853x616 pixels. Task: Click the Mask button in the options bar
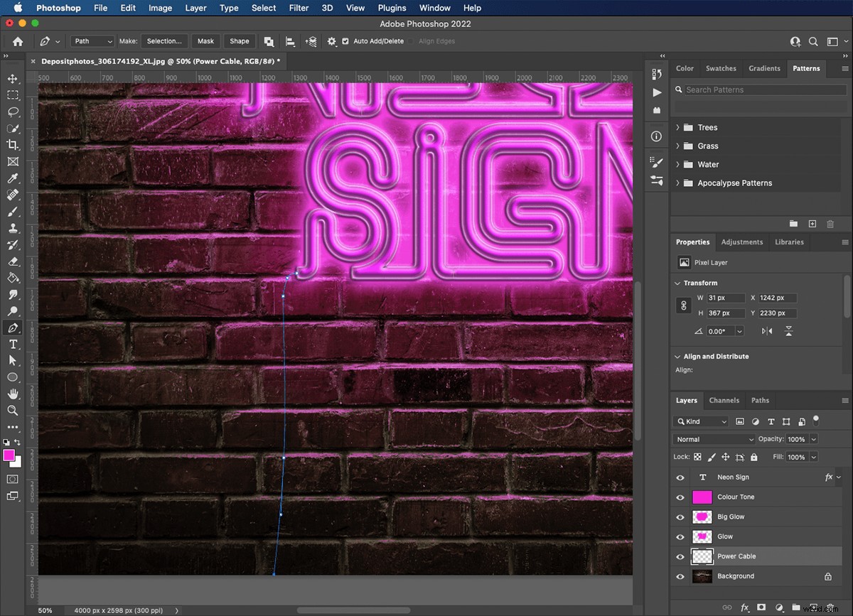point(205,41)
